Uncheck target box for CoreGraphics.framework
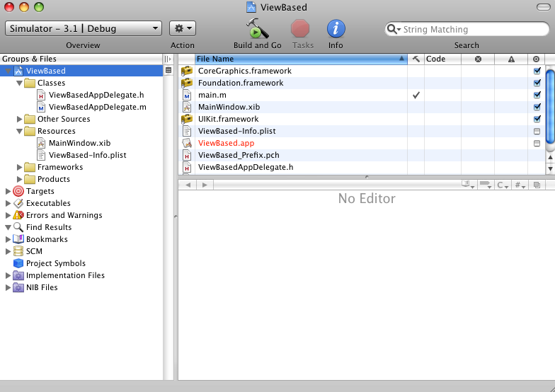The height and width of the screenshot is (392, 555). tap(537, 71)
